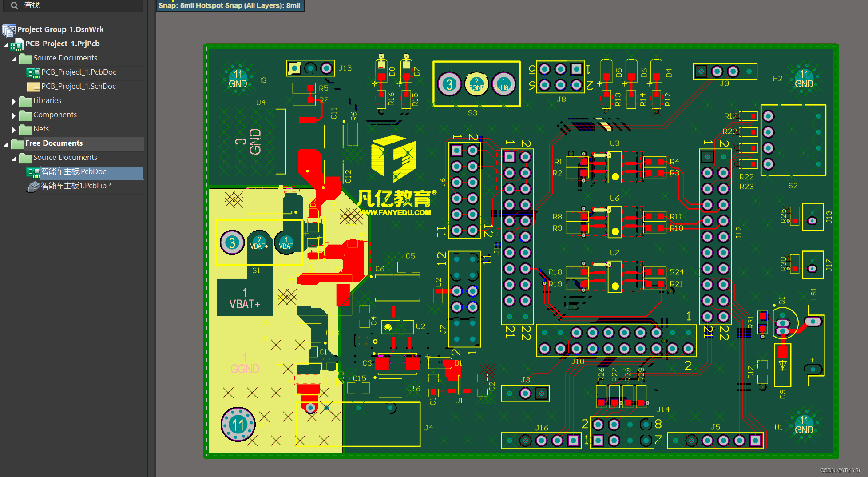Collapse Free Documents Source Documents folder
Image resolution: width=868 pixels, height=477 pixels.
14,158
